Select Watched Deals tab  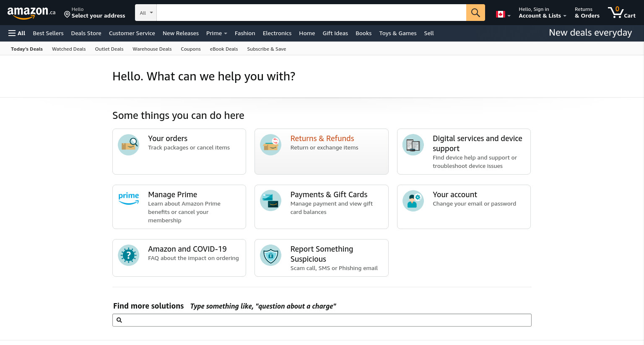[x=69, y=49]
